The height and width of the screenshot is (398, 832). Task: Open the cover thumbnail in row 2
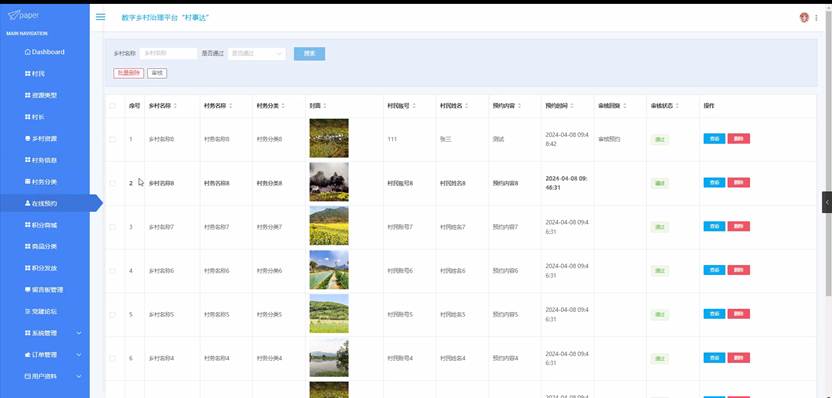click(x=329, y=182)
